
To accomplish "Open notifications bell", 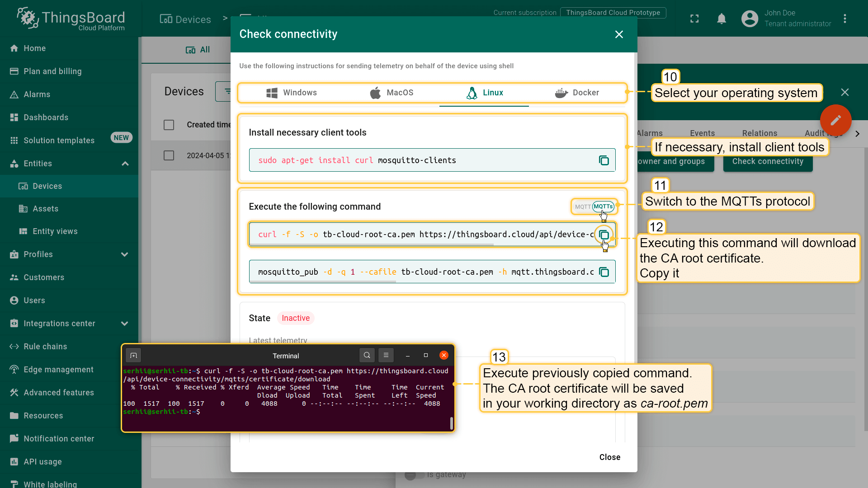I will [722, 19].
